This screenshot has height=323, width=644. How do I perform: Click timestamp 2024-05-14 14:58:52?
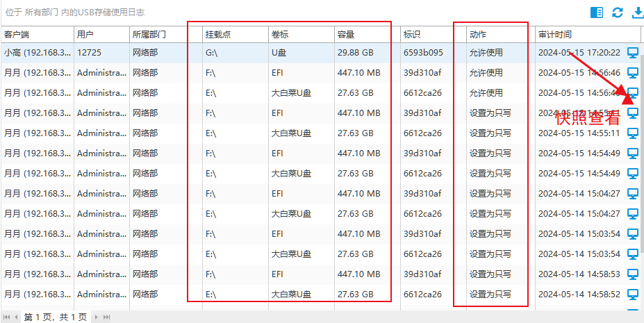pyautogui.click(x=579, y=294)
